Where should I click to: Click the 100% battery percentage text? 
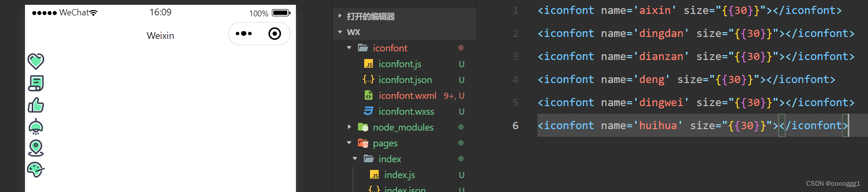(x=259, y=13)
